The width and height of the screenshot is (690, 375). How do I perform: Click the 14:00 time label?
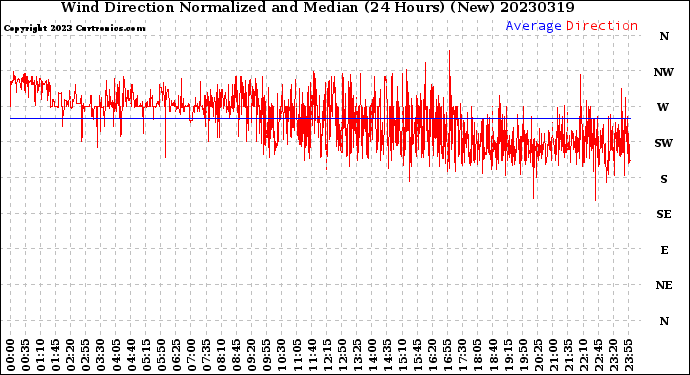[372, 355]
